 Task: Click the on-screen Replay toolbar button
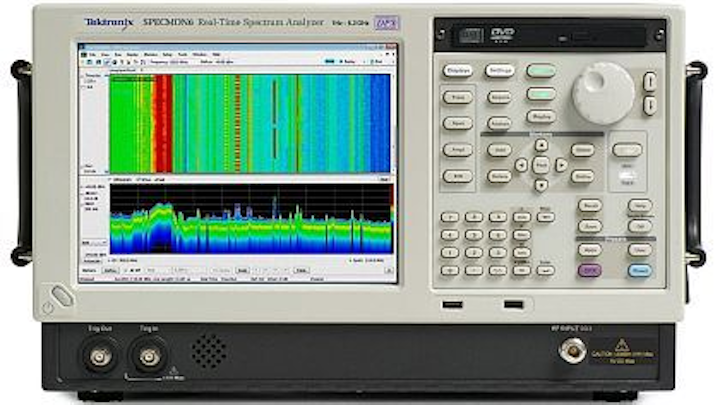[x=348, y=62]
